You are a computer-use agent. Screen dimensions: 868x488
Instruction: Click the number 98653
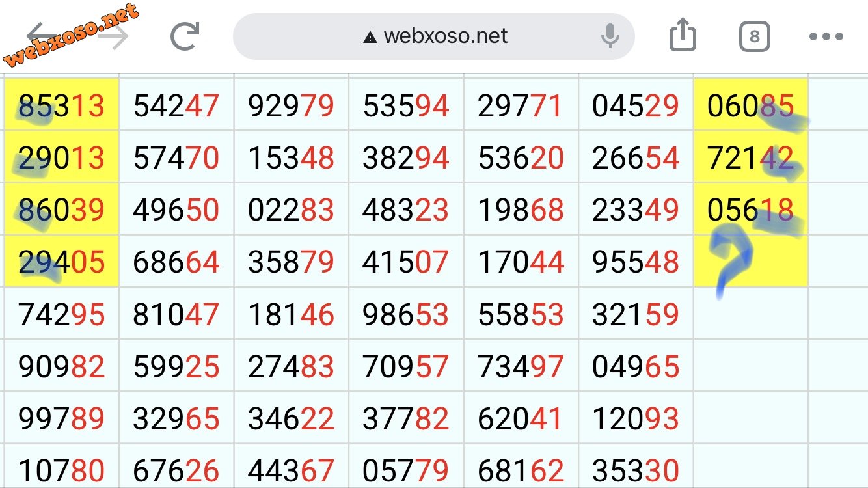[x=405, y=314]
